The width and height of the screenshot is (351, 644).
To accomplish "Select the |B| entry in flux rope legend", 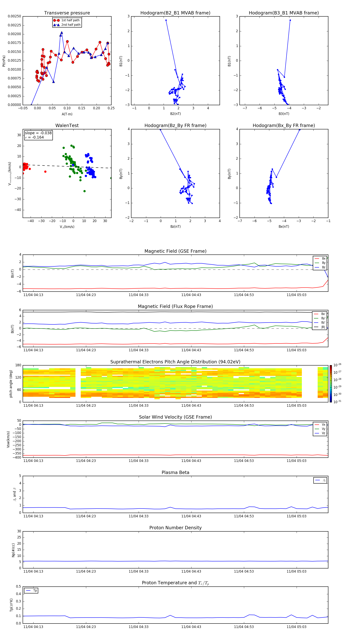I will [x=320, y=327].
